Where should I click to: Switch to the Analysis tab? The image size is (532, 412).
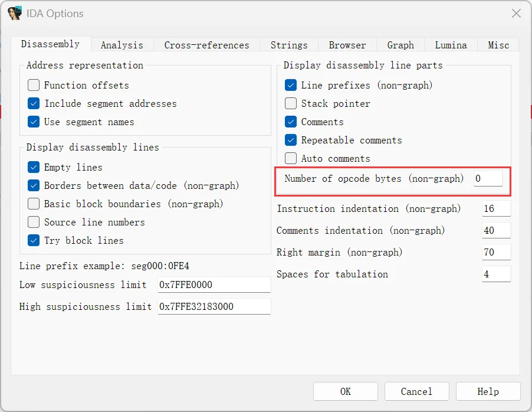pyautogui.click(x=121, y=45)
